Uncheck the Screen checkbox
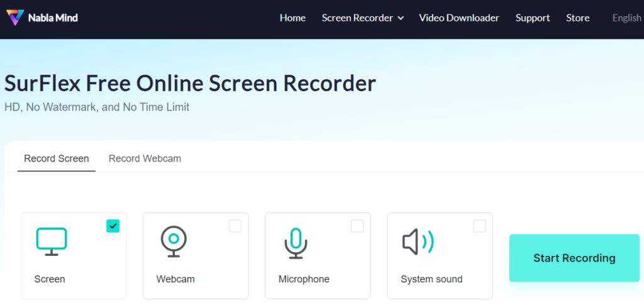Viewport: 644px width, 308px height. tap(113, 226)
